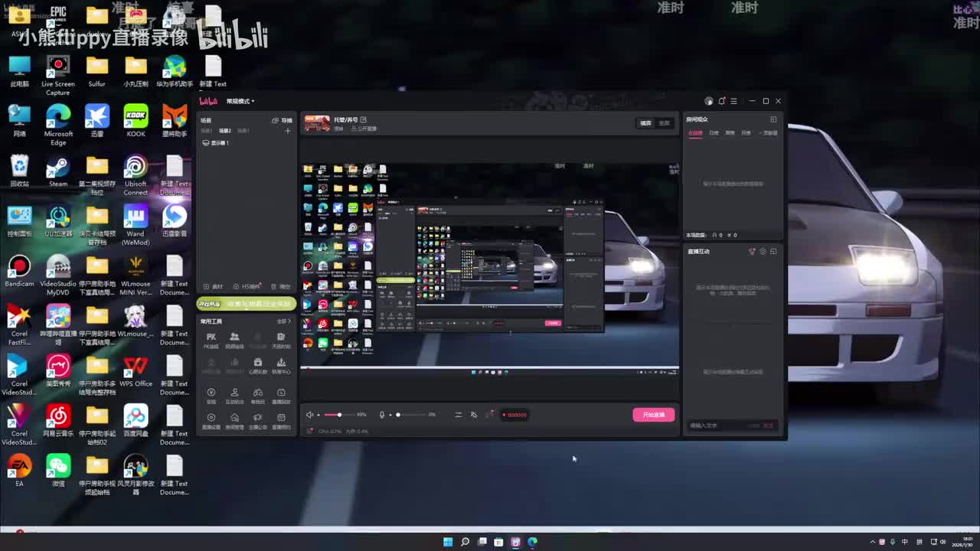Click the green promotional banner
This screenshot has width=980, height=551.
[x=247, y=304]
